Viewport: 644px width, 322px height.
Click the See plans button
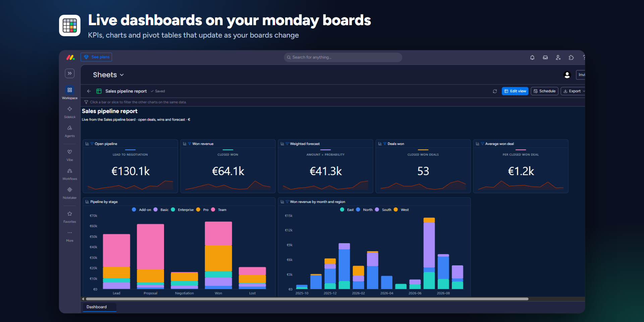click(x=96, y=57)
